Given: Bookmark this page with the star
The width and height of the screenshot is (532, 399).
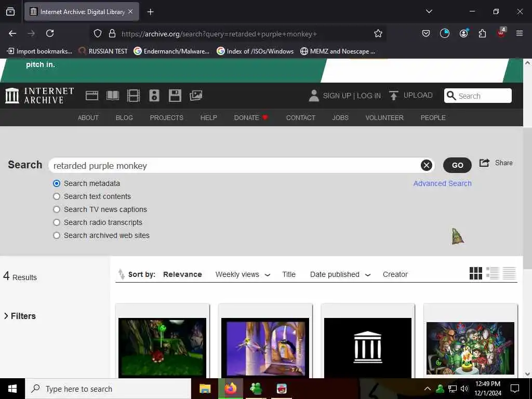Looking at the screenshot, I should (x=378, y=33).
